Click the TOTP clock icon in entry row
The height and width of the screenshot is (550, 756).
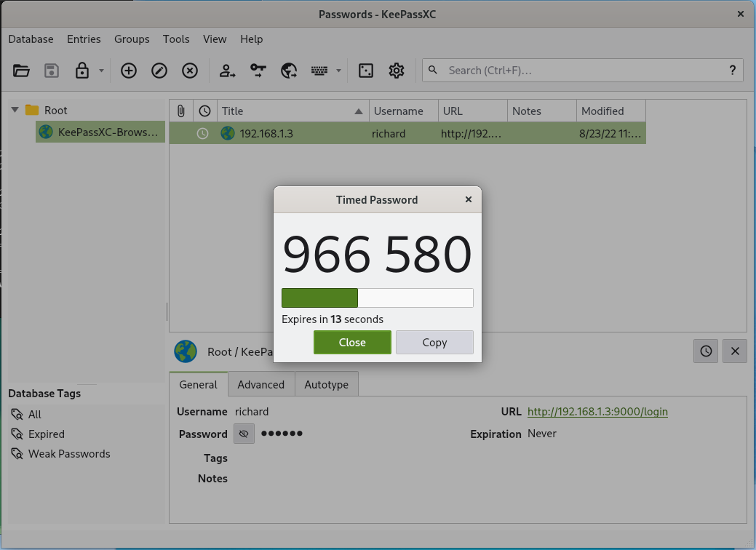tap(202, 134)
